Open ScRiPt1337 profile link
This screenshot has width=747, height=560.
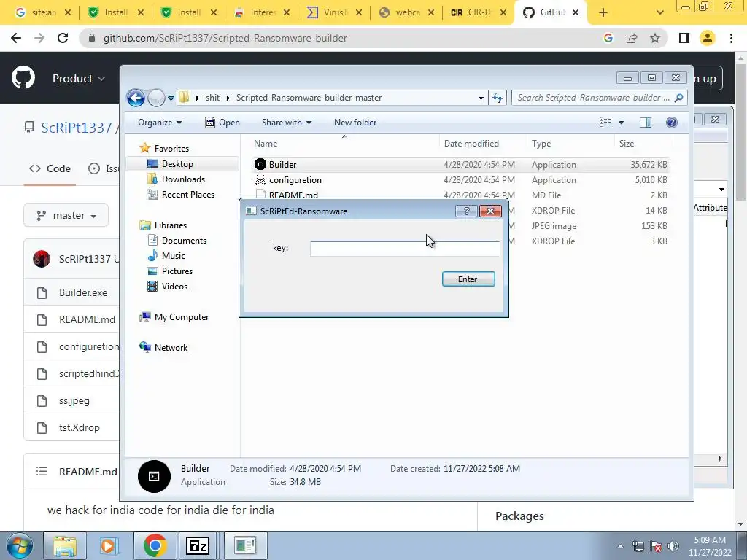[x=76, y=128]
